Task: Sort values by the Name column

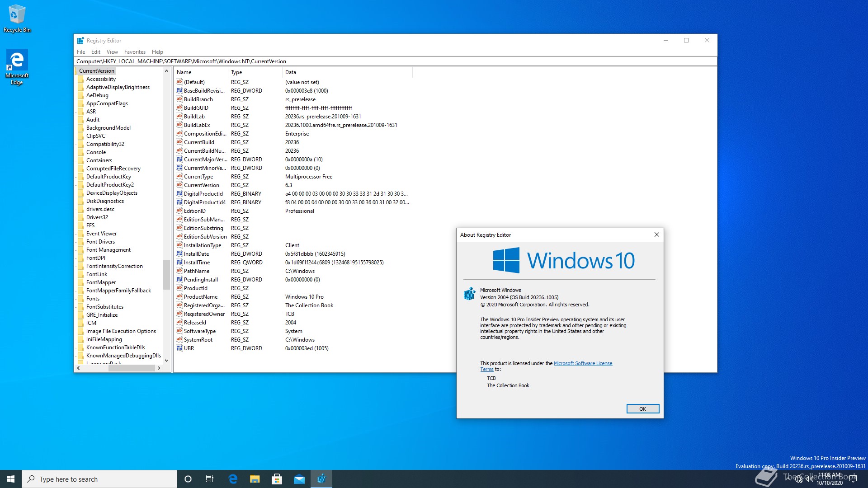Action: (x=201, y=72)
